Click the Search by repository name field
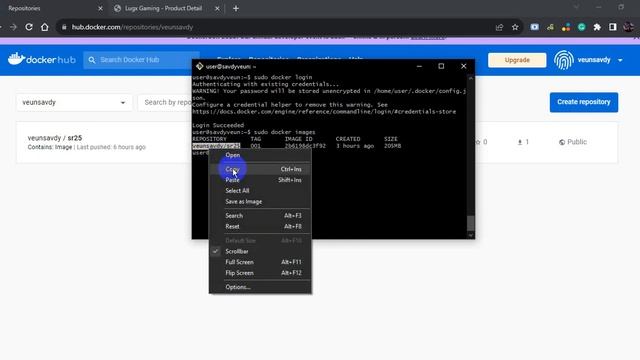The height and width of the screenshot is (360, 640). pyautogui.click(x=165, y=102)
